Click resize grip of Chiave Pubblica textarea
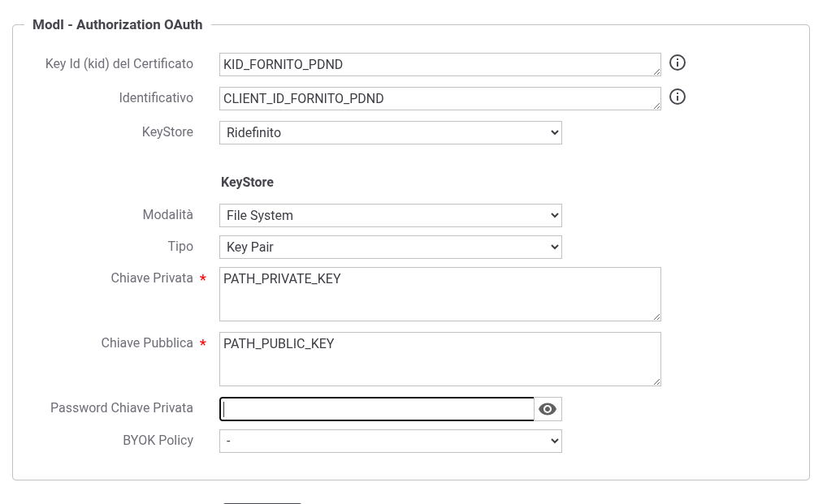Viewport: 814px width, 504px height. (x=656, y=381)
